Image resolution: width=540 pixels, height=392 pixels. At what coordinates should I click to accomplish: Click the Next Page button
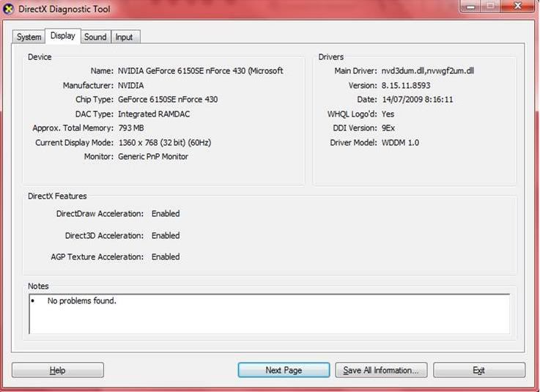click(284, 370)
